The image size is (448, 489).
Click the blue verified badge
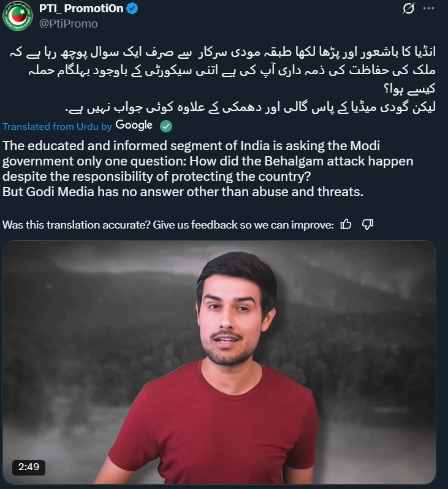(x=132, y=9)
